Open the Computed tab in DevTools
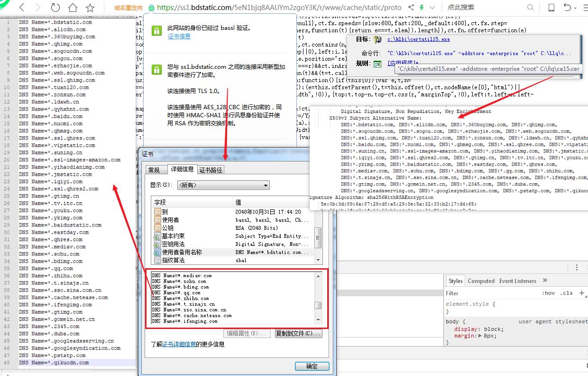Image resolution: width=588 pixels, height=376 pixels. point(481,281)
